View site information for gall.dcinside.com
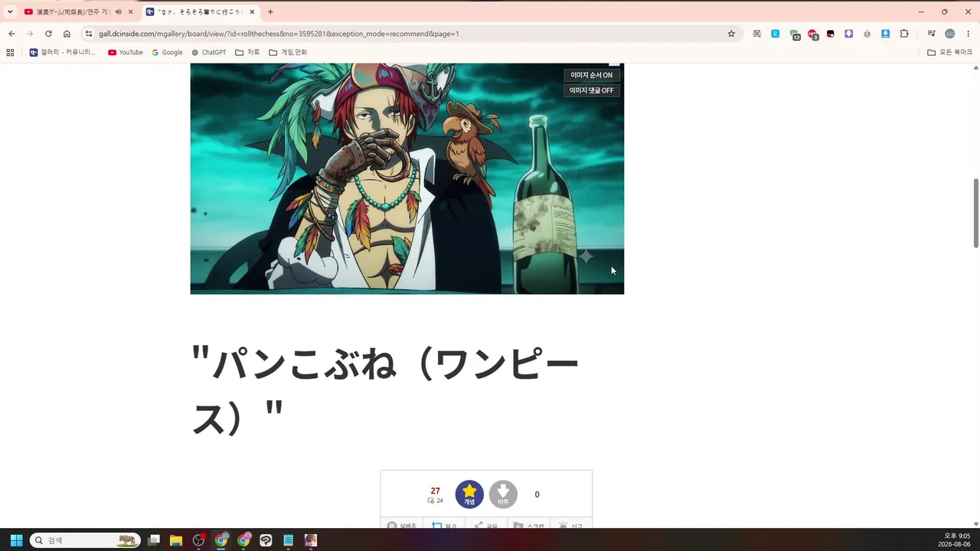 pos(89,34)
